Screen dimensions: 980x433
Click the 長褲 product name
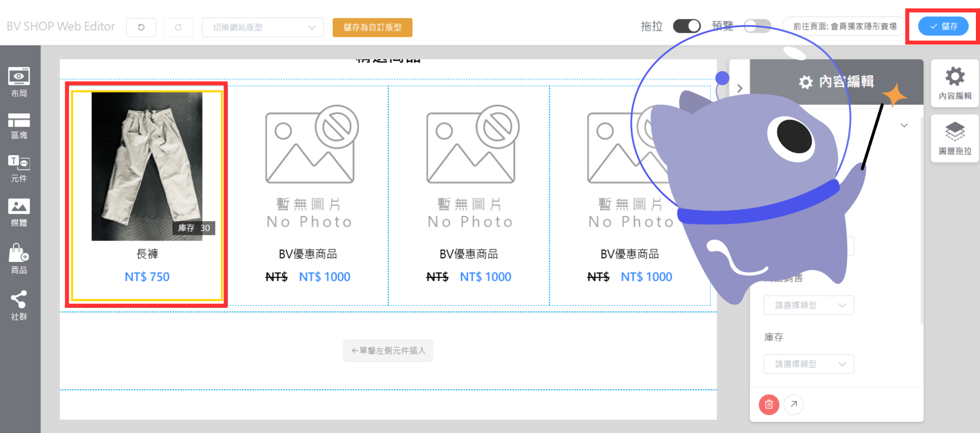[x=147, y=254]
